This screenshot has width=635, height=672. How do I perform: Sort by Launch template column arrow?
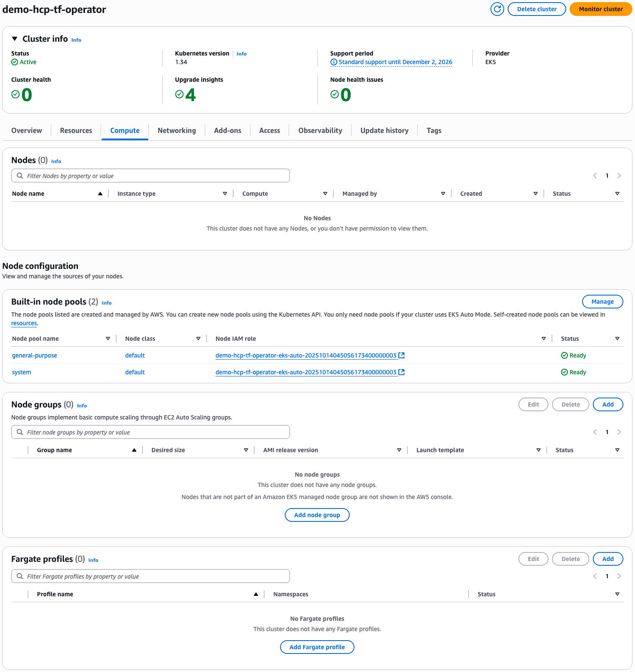(539, 450)
